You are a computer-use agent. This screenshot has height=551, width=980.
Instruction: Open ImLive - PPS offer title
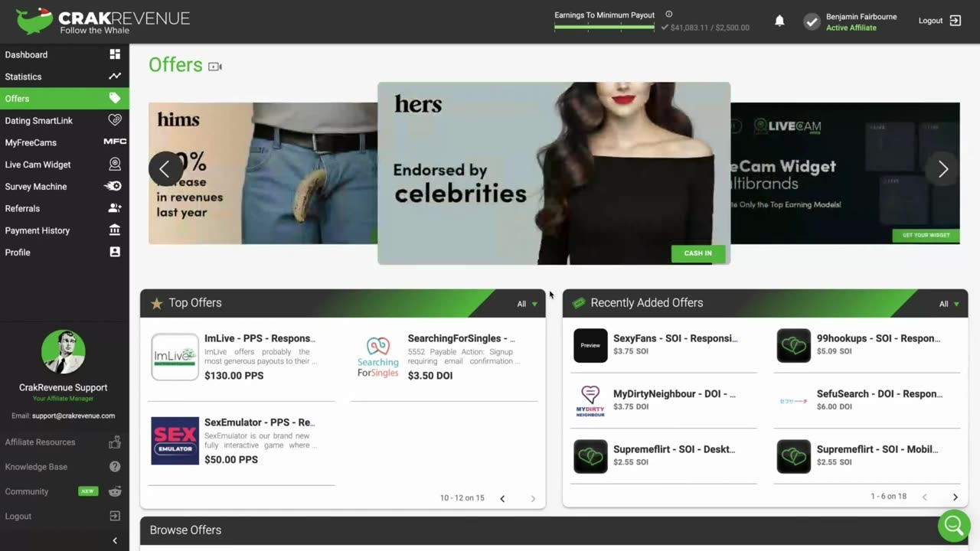260,338
